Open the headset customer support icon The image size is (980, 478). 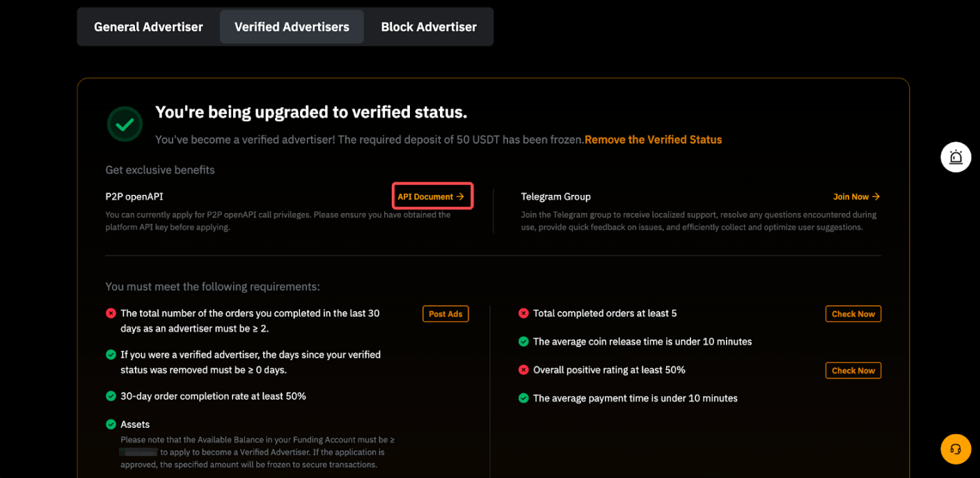pyautogui.click(x=956, y=449)
